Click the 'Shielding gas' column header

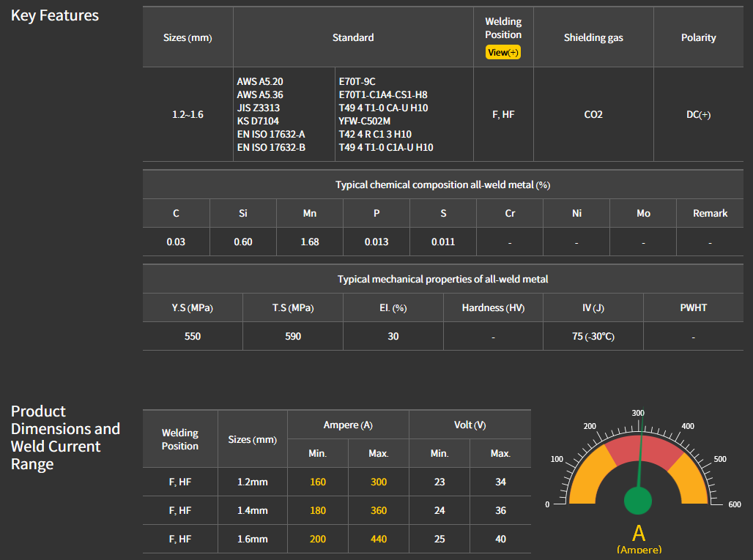pos(593,37)
